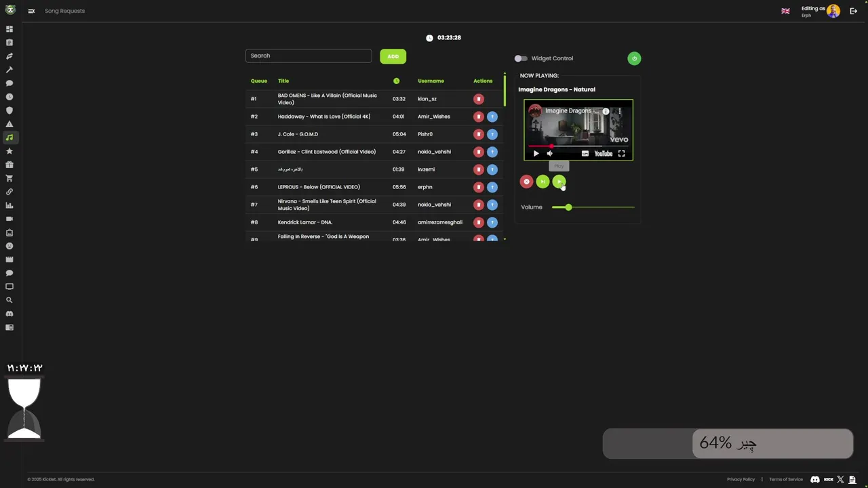868x488 pixels.
Task: Open the monitor screen icon in sidebar
Action: click(x=9, y=287)
